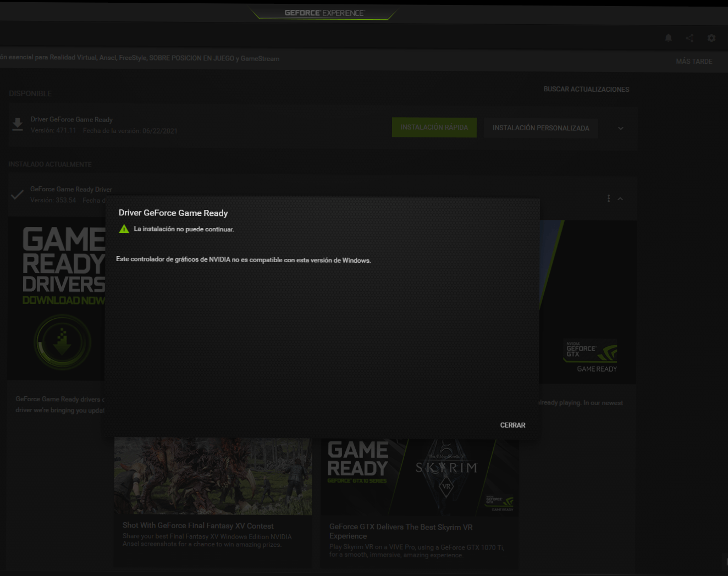Open the Game Ready Drivers download banner
The image size is (728, 576).
coord(57,300)
